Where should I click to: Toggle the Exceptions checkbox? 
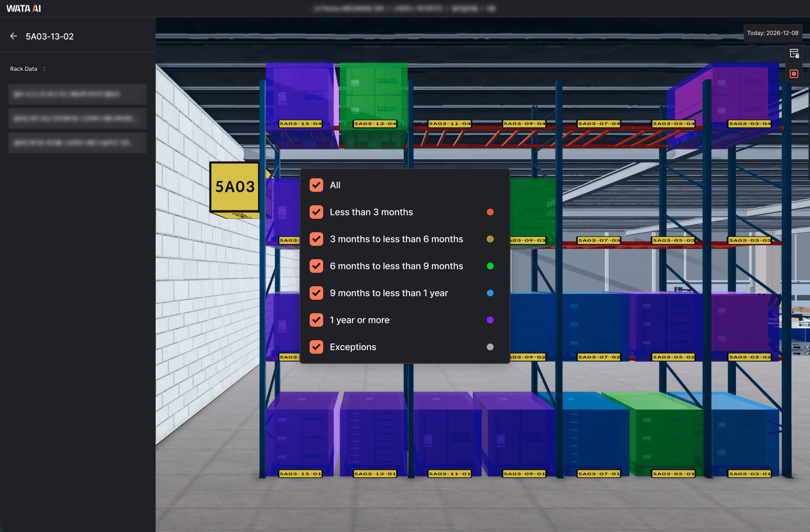point(316,347)
